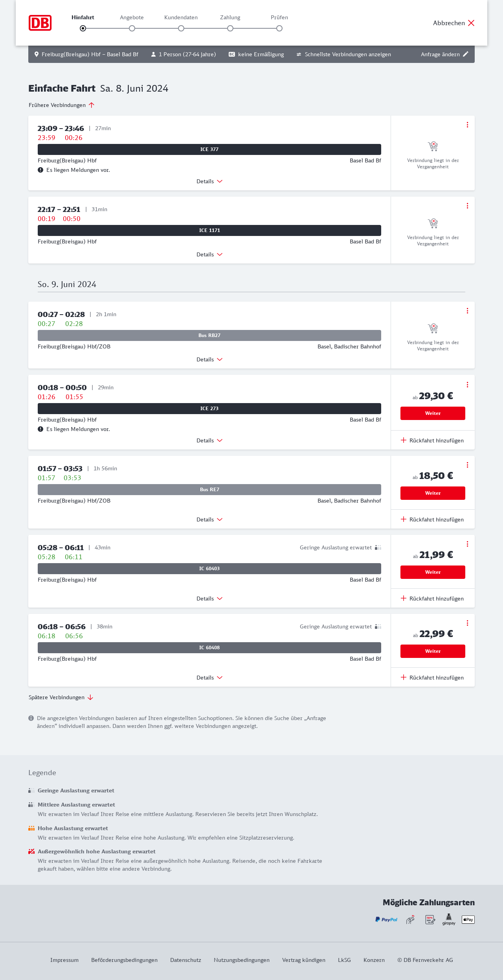The width and height of the screenshot is (503, 980).
Task: Click the info icon above the Legende
Action: coord(31,718)
